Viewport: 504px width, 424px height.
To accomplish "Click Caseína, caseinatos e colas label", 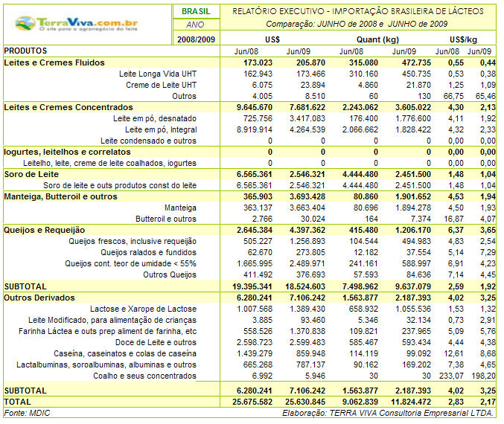I will 125,353.
